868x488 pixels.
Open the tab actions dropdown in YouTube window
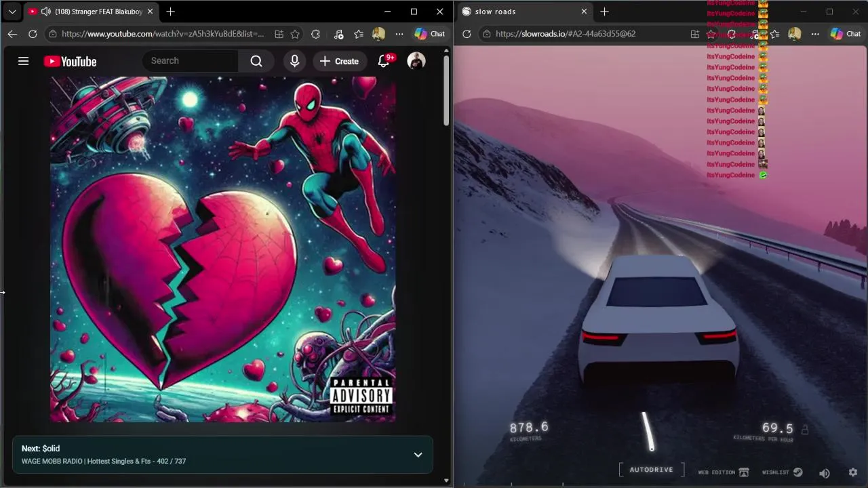(x=12, y=12)
